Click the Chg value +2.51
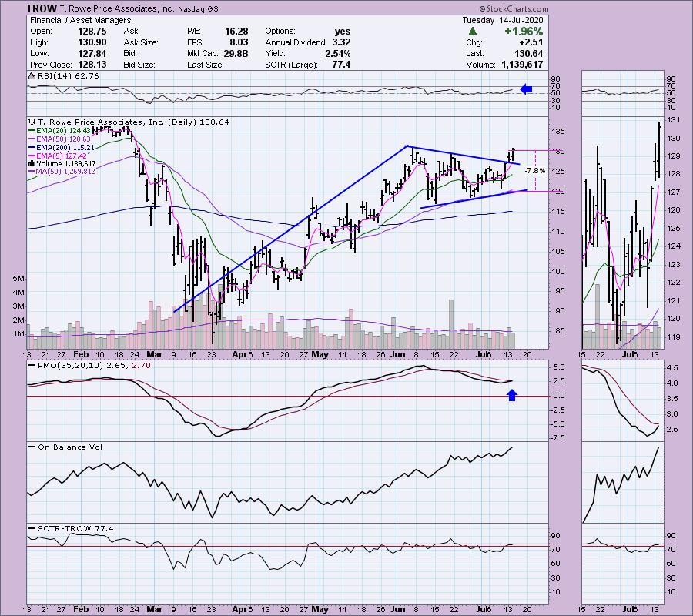 (531, 42)
